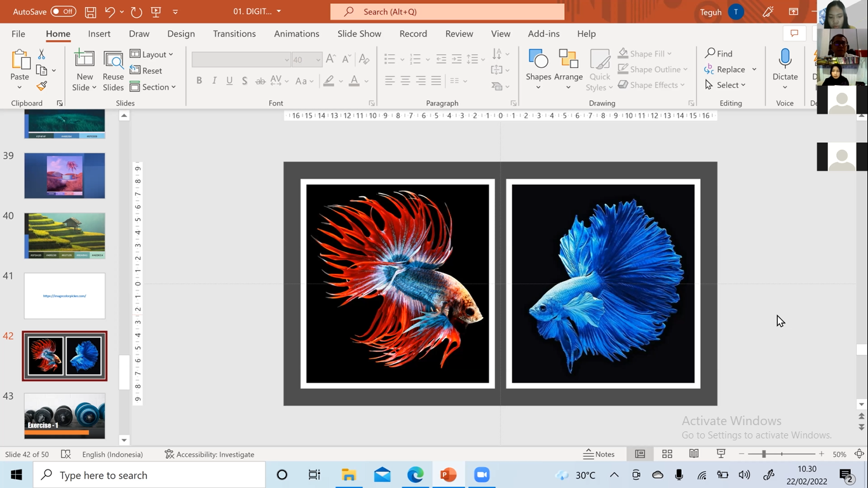Viewport: 868px width, 488px height.
Task: Click the Fit slide to window icon
Action: (x=859, y=454)
